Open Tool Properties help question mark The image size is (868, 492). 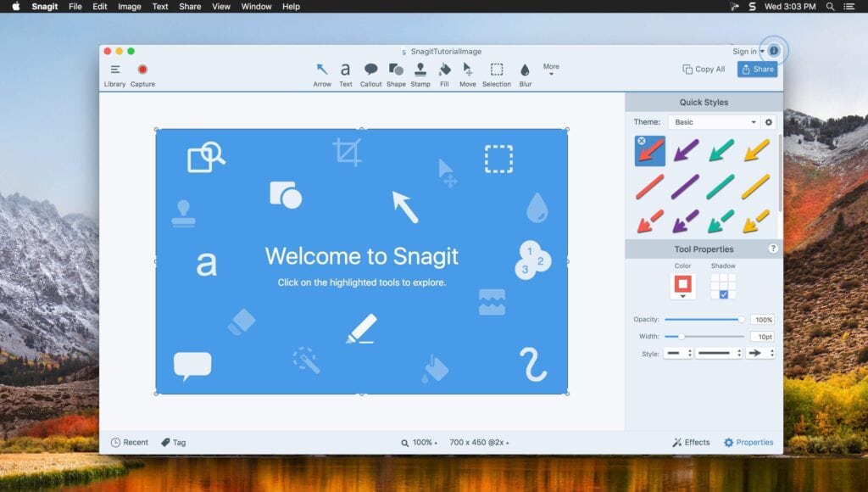(x=773, y=249)
